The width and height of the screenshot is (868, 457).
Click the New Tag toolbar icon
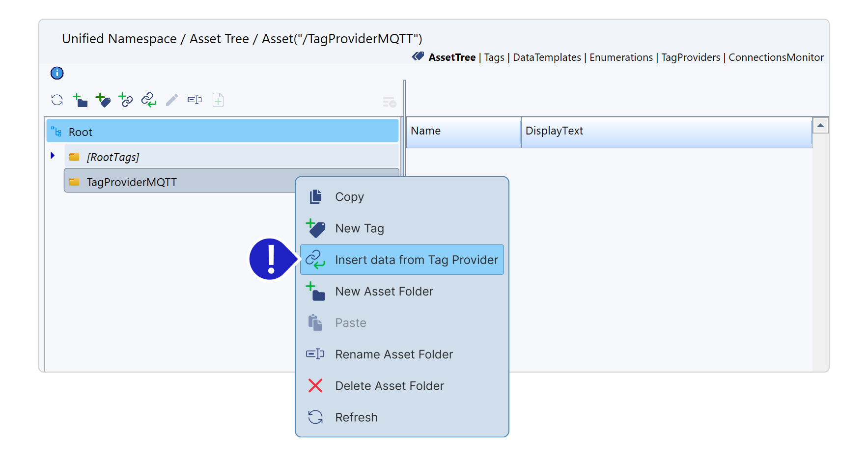click(103, 100)
